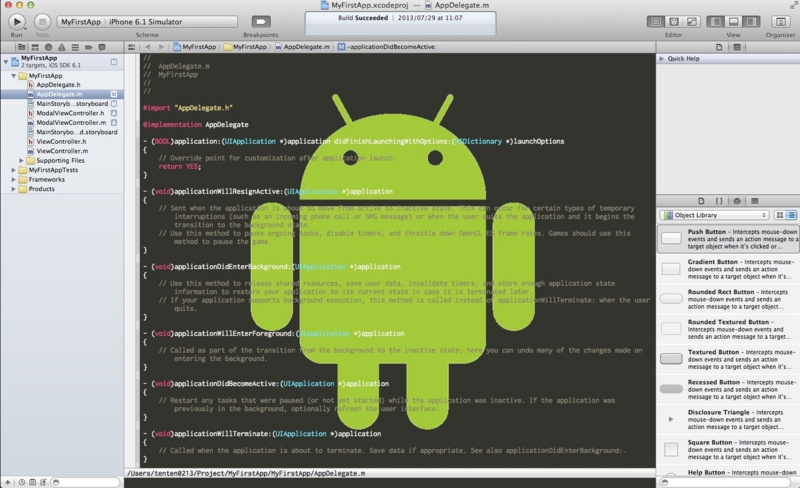Stop the running app
Viewport: 800px width, 488px height.
click(x=42, y=21)
